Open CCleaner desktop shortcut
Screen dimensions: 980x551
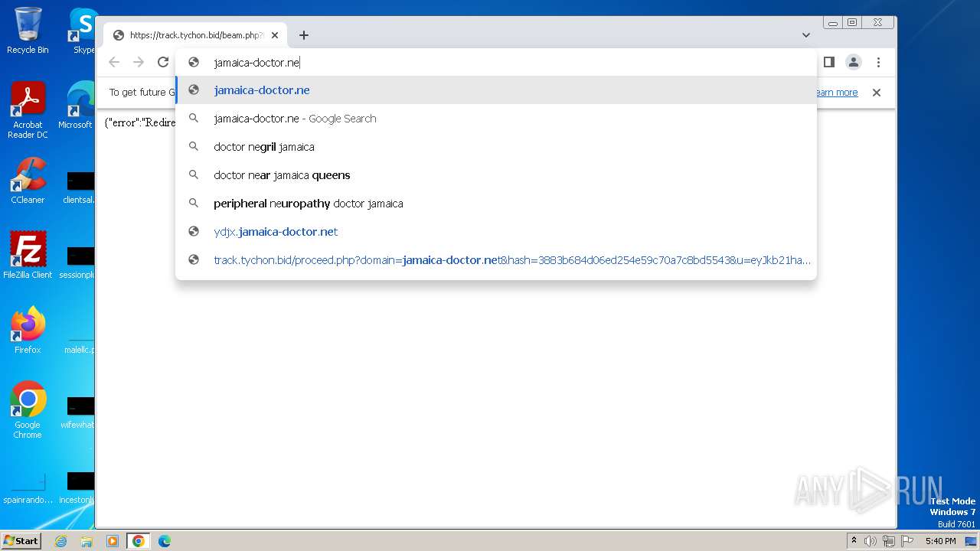[x=28, y=181]
